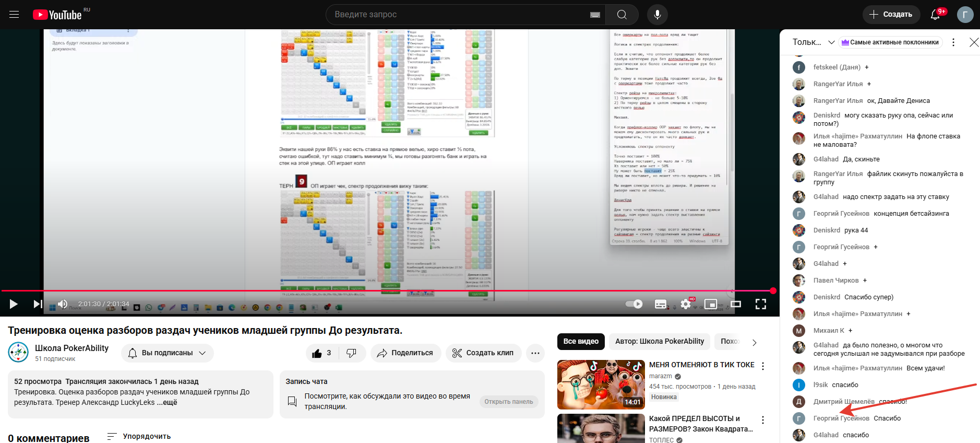Select message 'ок, Давайте Дениса'
This screenshot has width=980, height=443.
pyautogui.click(x=899, y=101)
